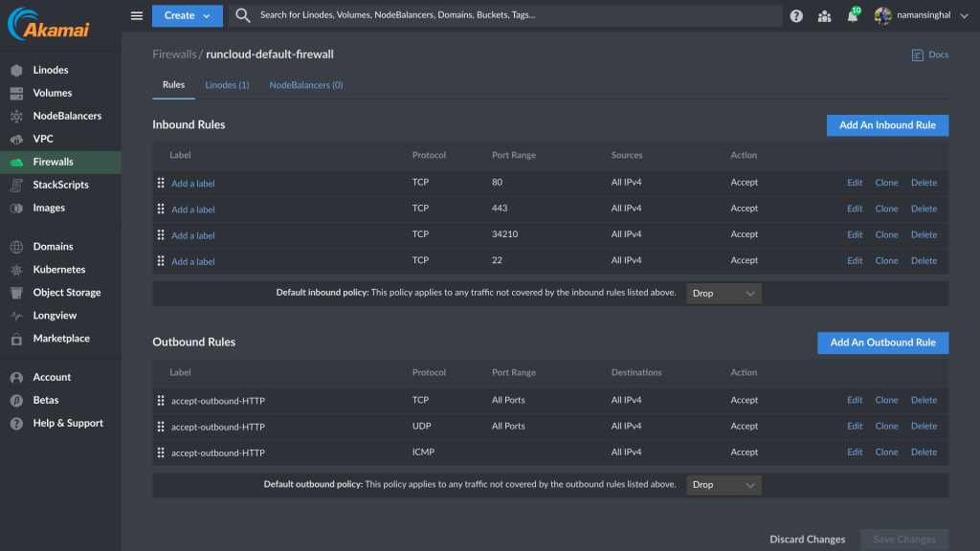The image size is (980, 551).
Task: Click the search magnifier icon
Action: 243,15
